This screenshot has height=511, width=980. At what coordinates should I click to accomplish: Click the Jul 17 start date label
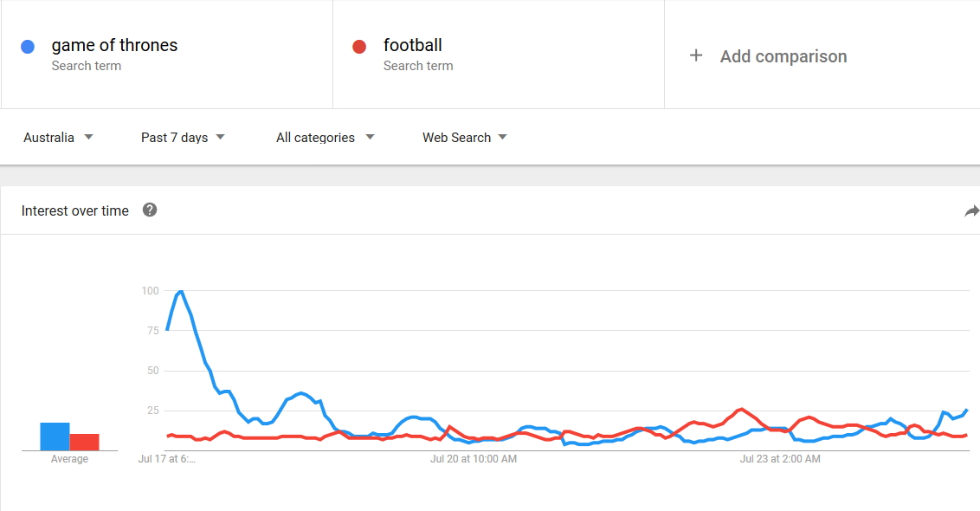[x=167, y=459]
